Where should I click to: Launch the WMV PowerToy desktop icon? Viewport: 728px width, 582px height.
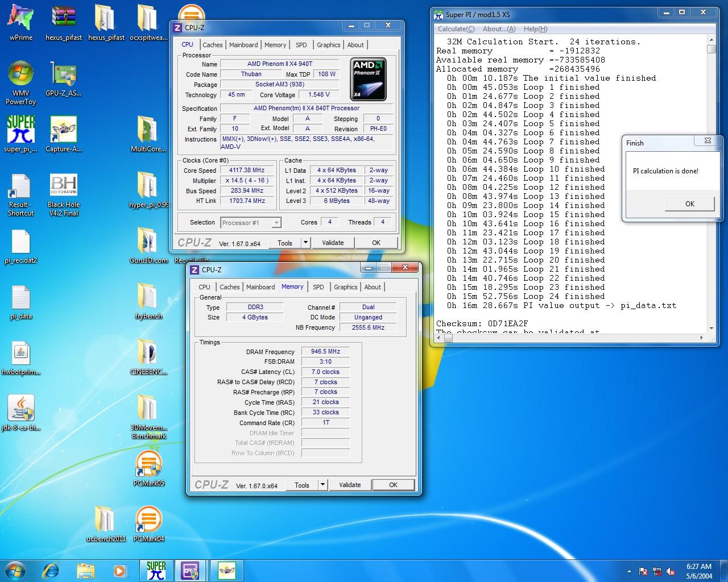coord(20,82)
